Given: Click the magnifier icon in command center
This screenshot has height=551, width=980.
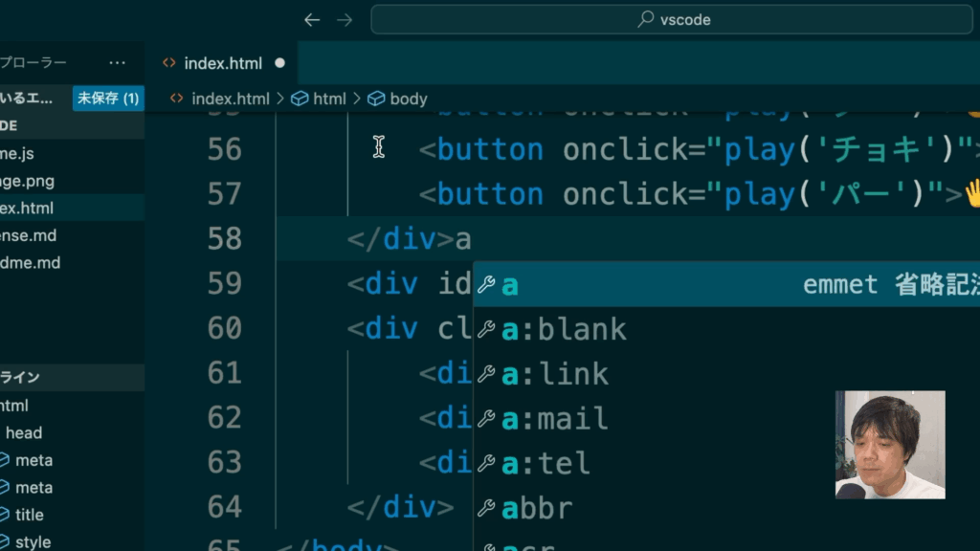Looking at the screenshot, I should [x=646, y=20].
